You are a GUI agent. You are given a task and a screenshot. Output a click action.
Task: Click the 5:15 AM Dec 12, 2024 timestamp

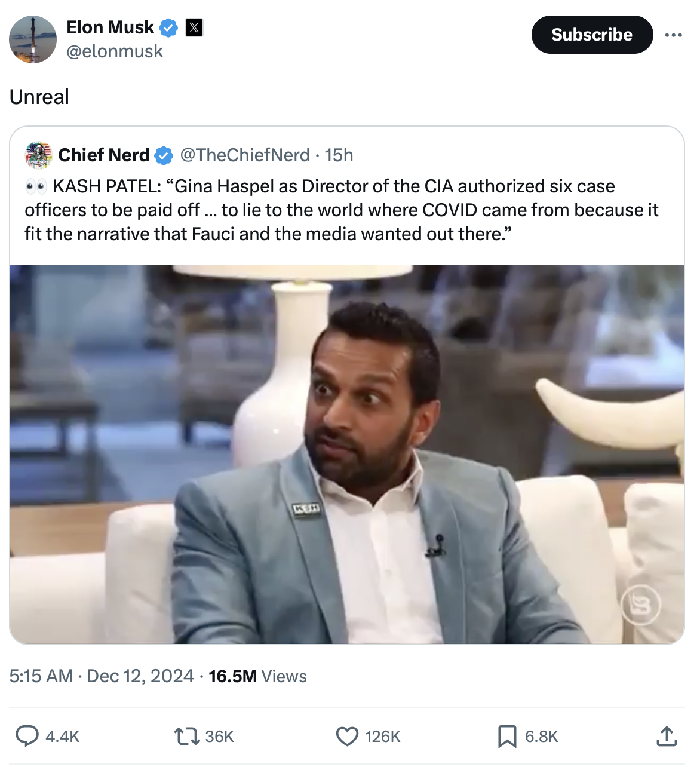(102, 676)
